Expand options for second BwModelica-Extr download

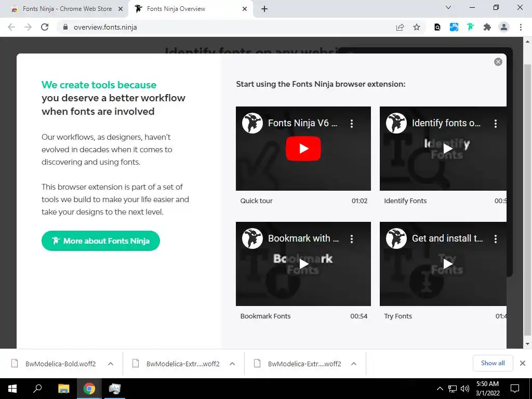pyautogui.click(x=232, y=364)
